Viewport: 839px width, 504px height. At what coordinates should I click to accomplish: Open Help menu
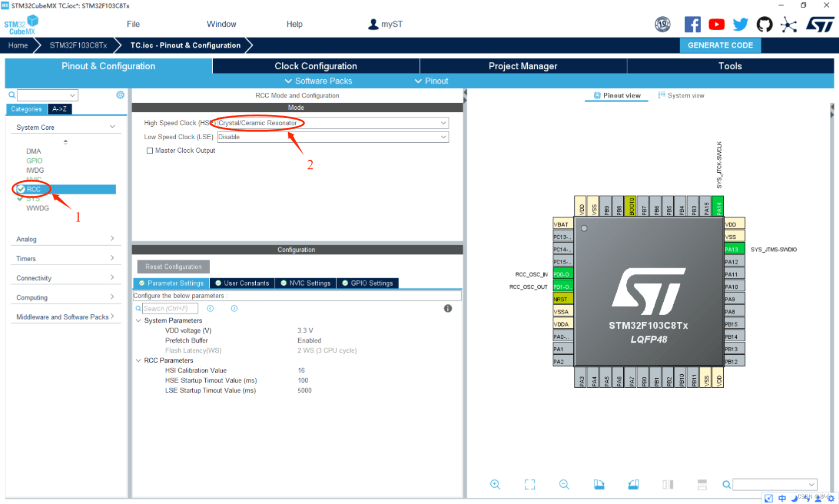[x=295, y=24]
